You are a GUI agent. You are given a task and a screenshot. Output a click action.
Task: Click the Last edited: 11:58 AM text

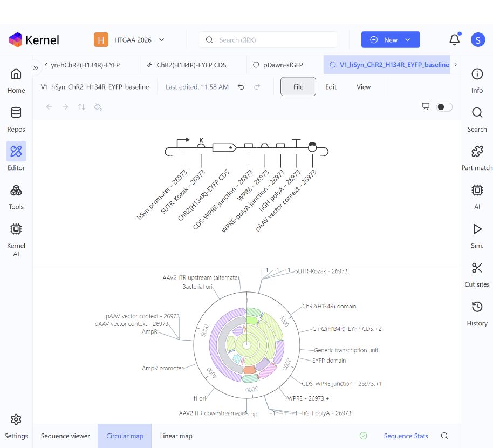(197, 87)
